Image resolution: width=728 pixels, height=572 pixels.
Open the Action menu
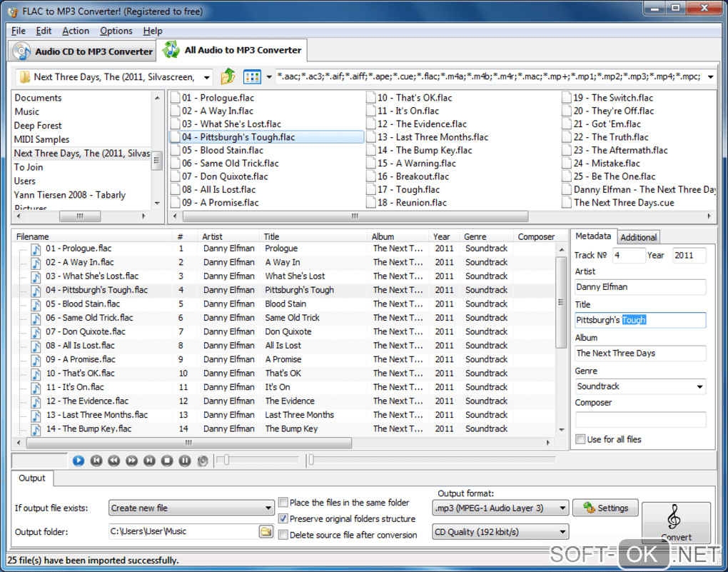(76, 31)
